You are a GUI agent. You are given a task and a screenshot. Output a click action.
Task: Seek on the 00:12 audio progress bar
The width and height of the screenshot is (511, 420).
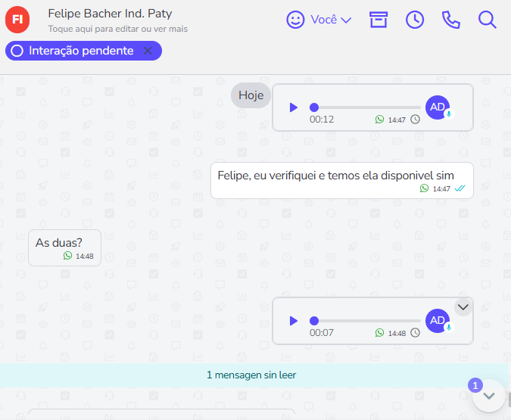pyautogui.click(x=367, y=107)
